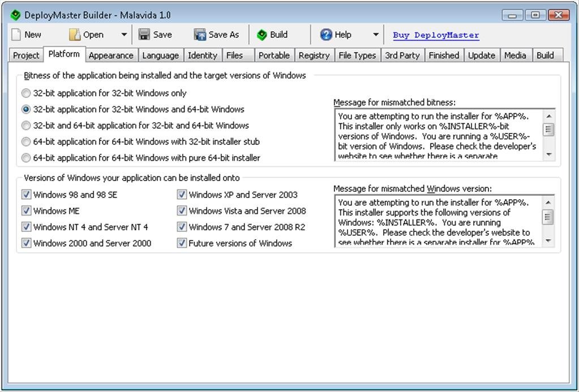Click the New document icon
Viewport: 579px width, 392px height.
point(16,35)
